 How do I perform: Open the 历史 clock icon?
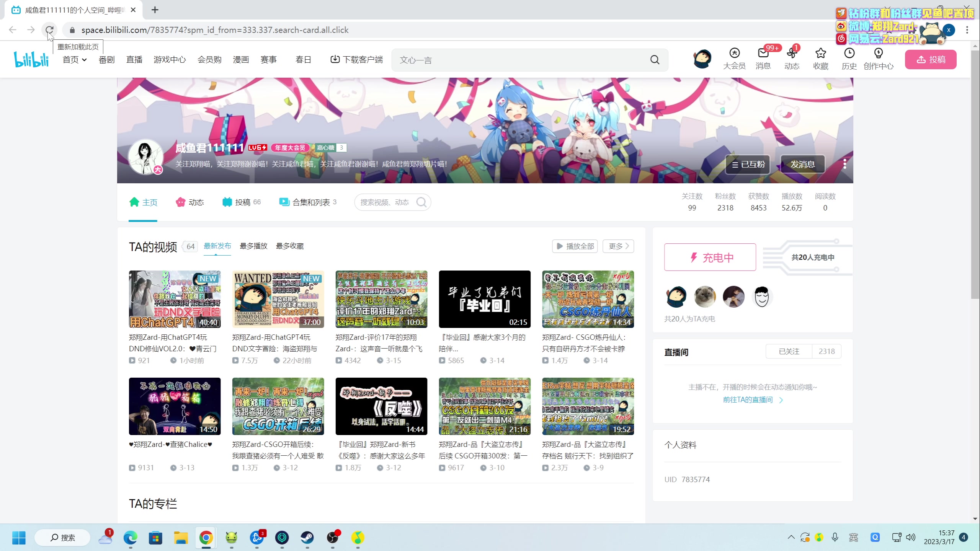[x=849, y=54]
